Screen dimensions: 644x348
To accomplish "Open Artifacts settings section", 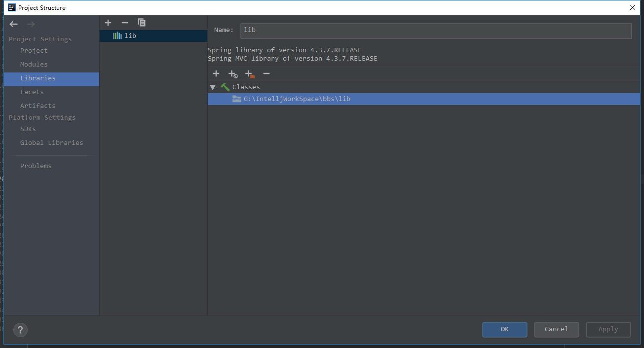I will [x=38, y=106].
